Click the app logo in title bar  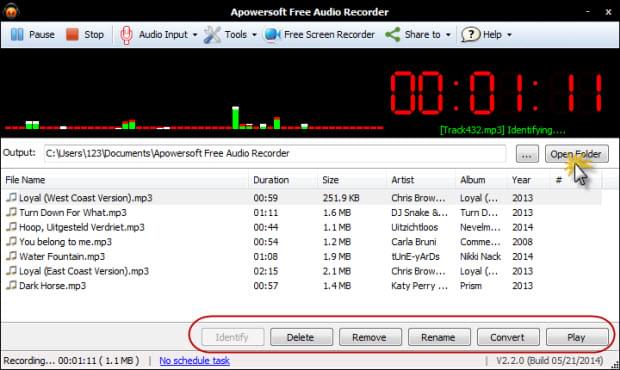tap(11, 11)
